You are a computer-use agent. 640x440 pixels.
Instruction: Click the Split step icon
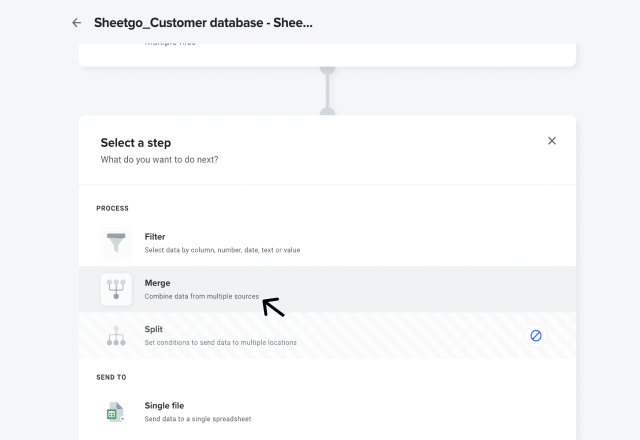click(x=116, y=336)
